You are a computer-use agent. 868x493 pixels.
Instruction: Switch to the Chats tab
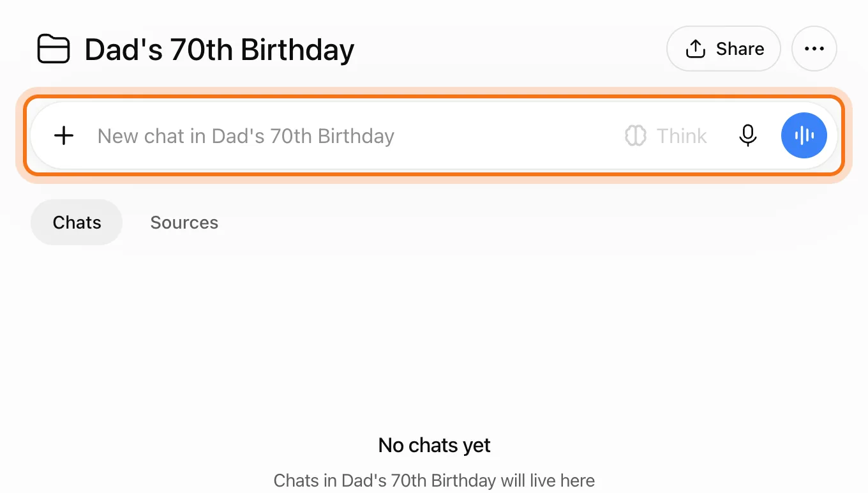pos(77,222)
